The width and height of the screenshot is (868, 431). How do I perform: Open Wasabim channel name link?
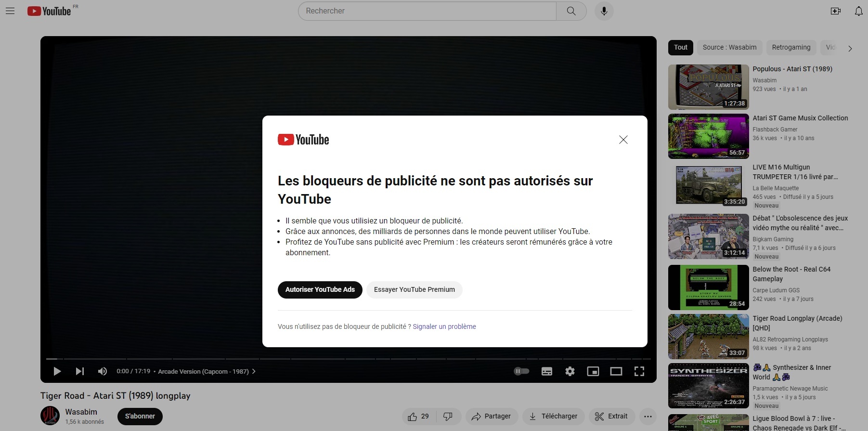tap(81, 412)
